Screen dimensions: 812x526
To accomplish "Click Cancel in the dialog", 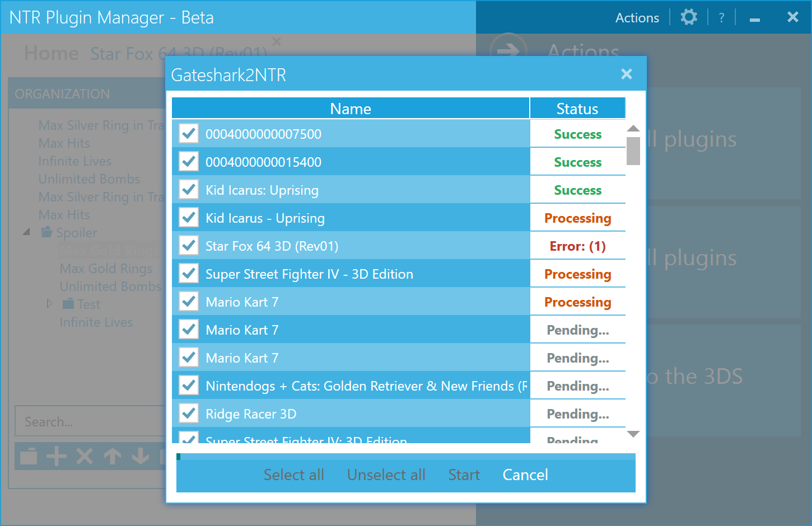I will [x=525, y=475].
